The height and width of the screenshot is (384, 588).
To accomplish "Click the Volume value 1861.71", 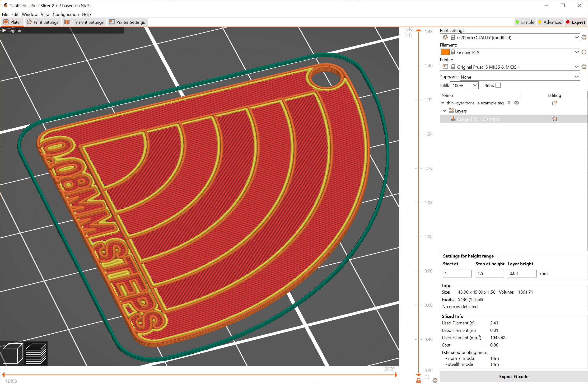I will pos(525,292).
